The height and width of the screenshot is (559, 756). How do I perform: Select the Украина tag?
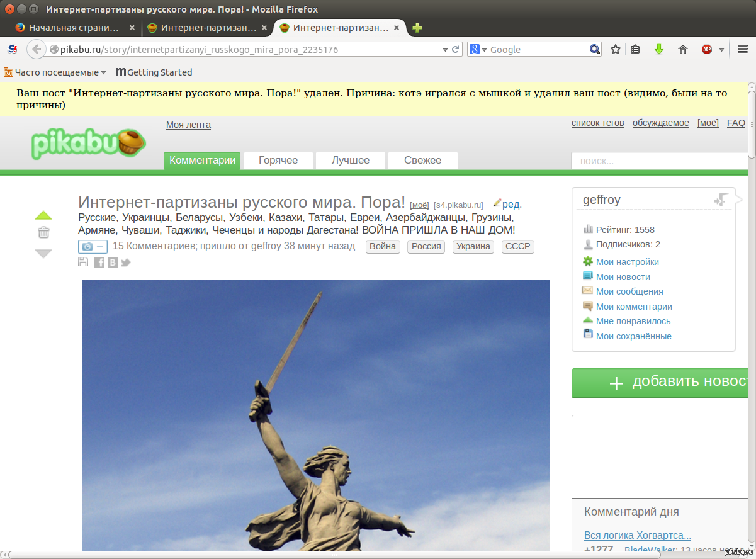click(473, 246)
